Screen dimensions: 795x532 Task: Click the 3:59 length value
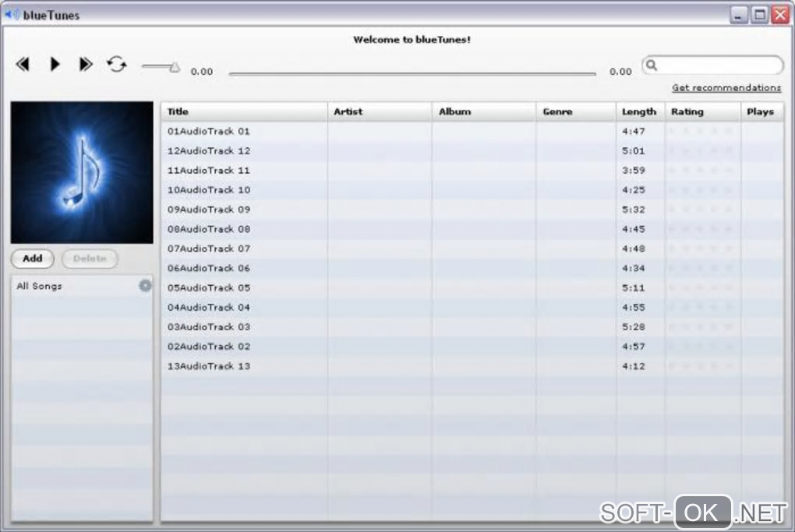[x=633, y=171]
